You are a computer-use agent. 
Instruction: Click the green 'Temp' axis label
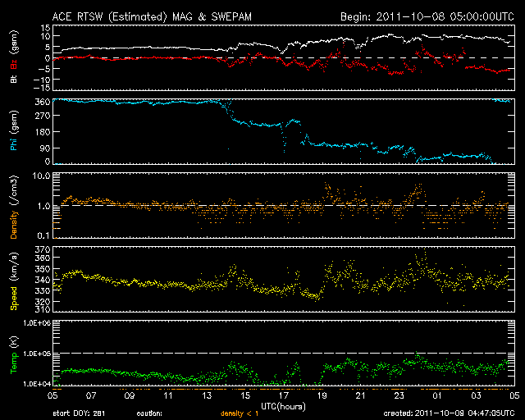coord(14,363)
